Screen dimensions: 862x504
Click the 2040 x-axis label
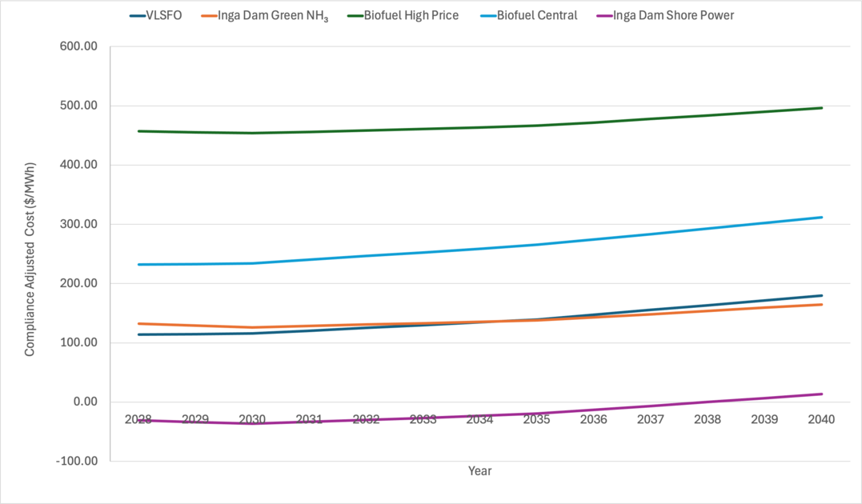(x=821, y=419)
